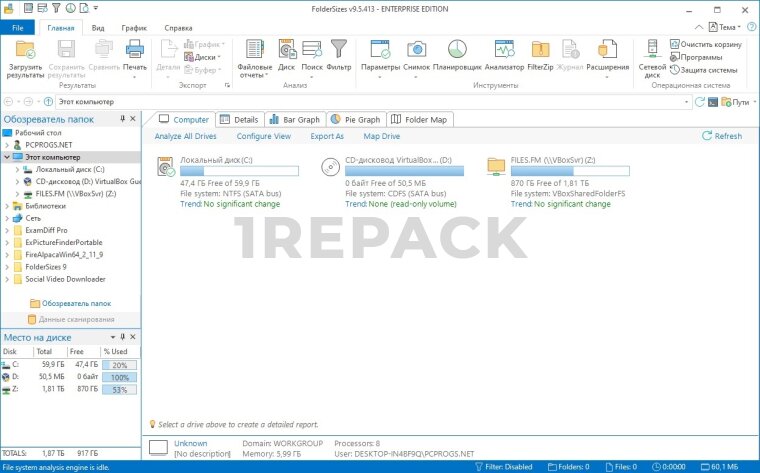Expand the Локальный диск (C:) tree node

click(x=19, y=170)
